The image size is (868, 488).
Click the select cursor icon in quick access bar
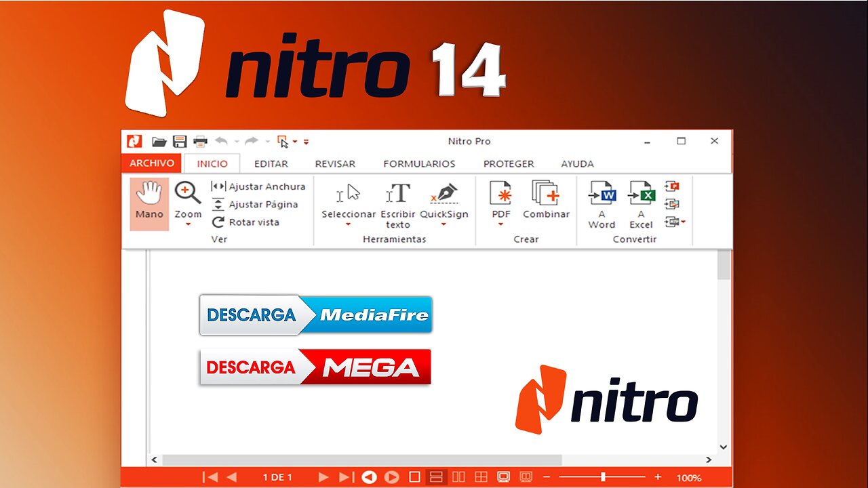click(282, 142)
